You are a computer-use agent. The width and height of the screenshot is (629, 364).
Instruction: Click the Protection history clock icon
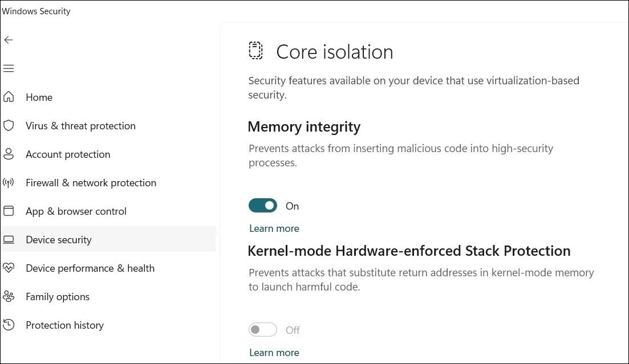click(9, 325)
